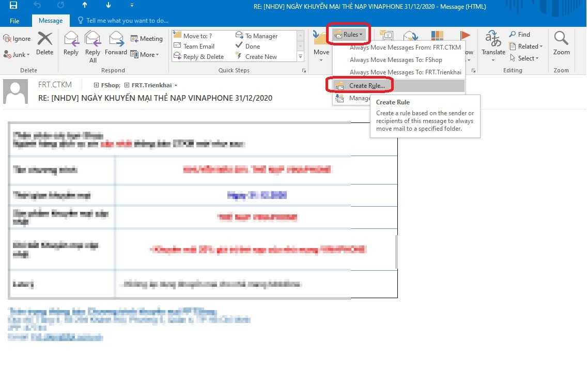Click the Ignore conversation button
The width and height of the screenshot is (588, 370).
tap(17, 38)
